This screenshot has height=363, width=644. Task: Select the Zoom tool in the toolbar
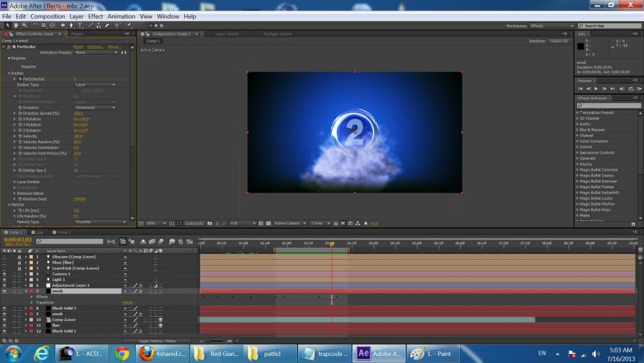(x=23, y=26)
